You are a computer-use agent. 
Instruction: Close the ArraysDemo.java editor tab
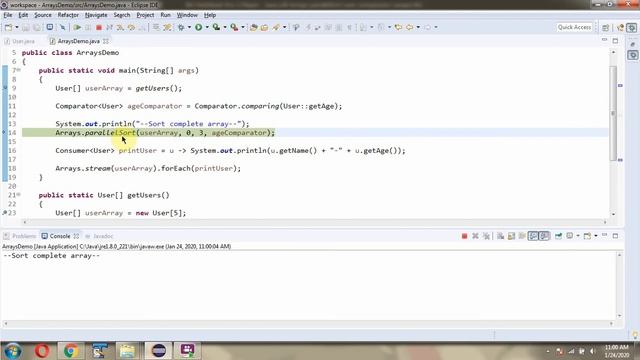106,41
